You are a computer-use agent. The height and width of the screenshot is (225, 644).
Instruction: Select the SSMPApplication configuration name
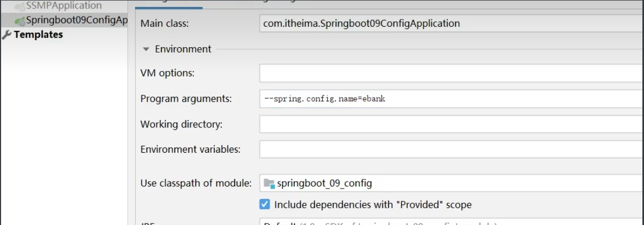coord(64,6)
